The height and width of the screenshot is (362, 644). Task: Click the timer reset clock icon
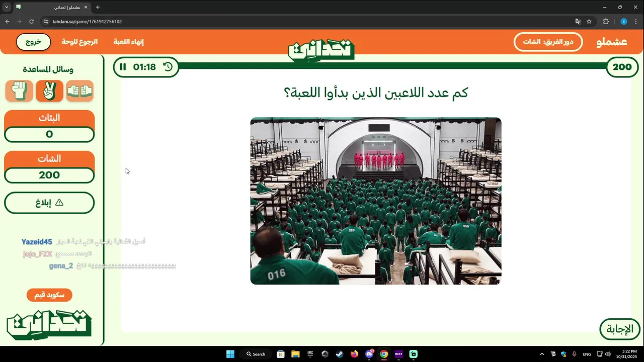point(168,67)
